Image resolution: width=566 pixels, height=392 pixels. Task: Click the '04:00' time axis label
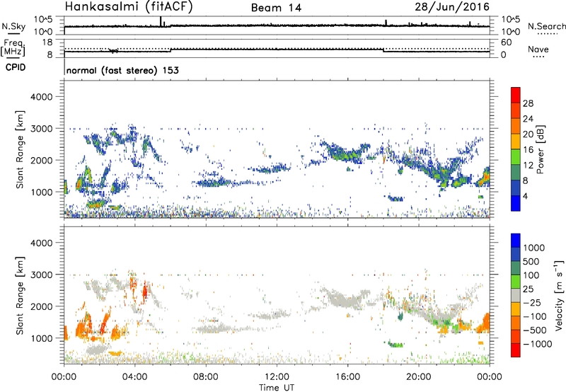click(x=134, y=377)
